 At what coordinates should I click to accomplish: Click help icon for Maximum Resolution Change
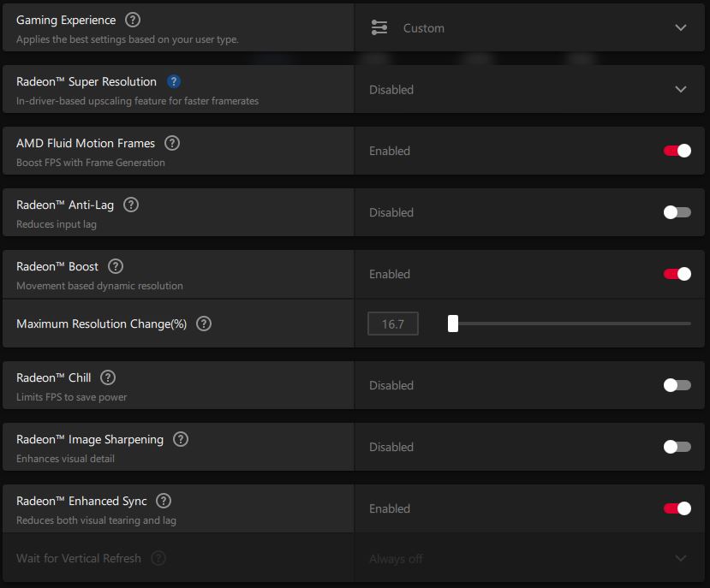pyautogui.click(x=204, y=324)
